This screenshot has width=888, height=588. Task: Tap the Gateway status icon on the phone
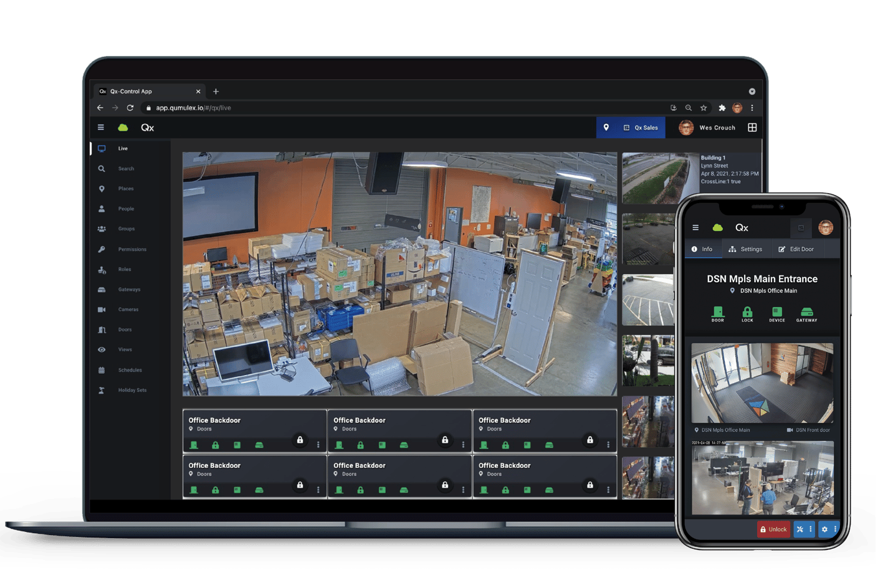pyautogui.click(x=806, y=312)
